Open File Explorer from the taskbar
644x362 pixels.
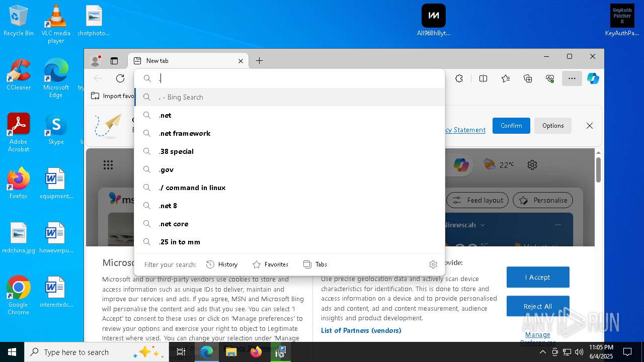(231, 352)
